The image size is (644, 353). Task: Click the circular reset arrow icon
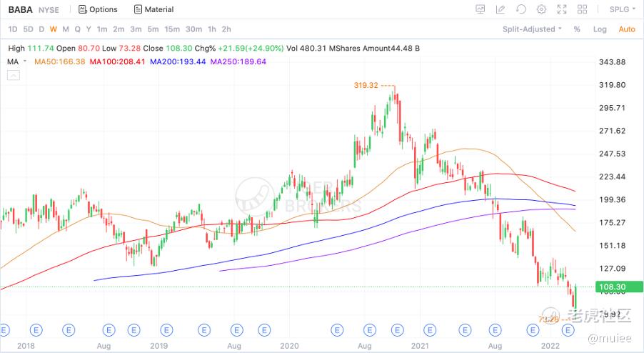point(520,9)
